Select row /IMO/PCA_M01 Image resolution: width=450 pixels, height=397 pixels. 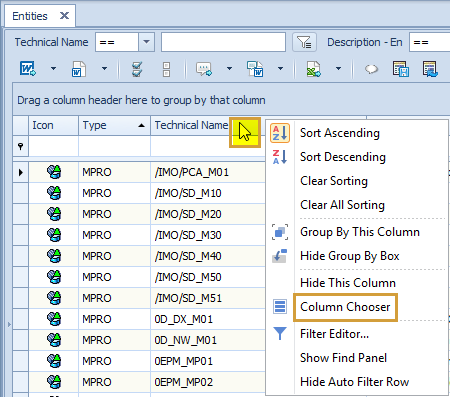click(192, 172)
